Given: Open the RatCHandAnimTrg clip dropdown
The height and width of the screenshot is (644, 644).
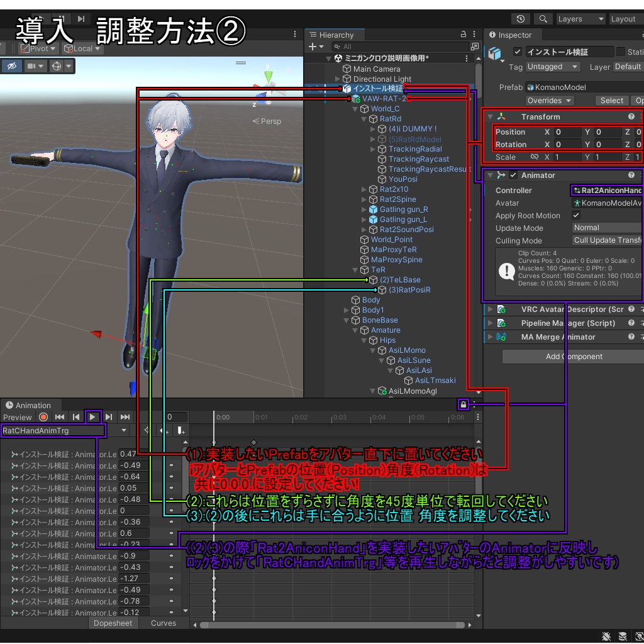Looking at the screenshot, I should tap(65, 431).
